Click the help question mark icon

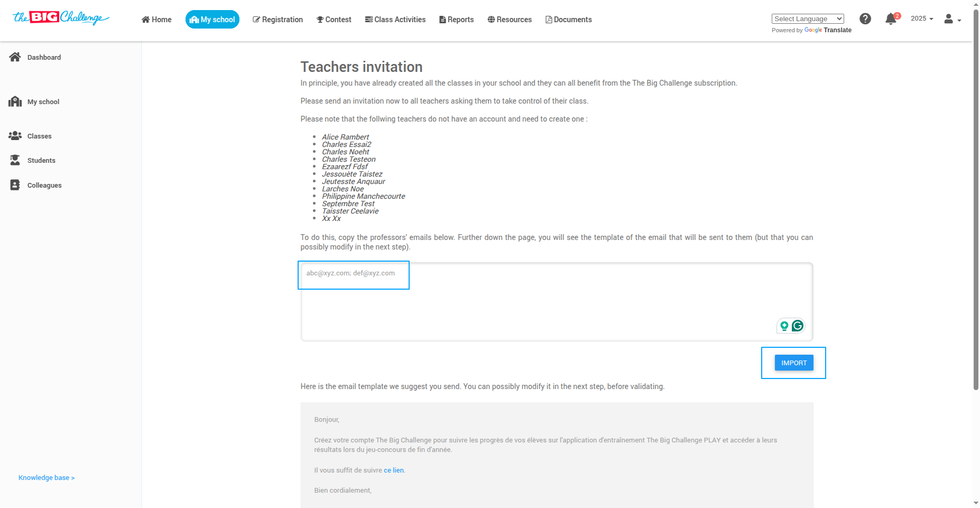click(865, 19)
